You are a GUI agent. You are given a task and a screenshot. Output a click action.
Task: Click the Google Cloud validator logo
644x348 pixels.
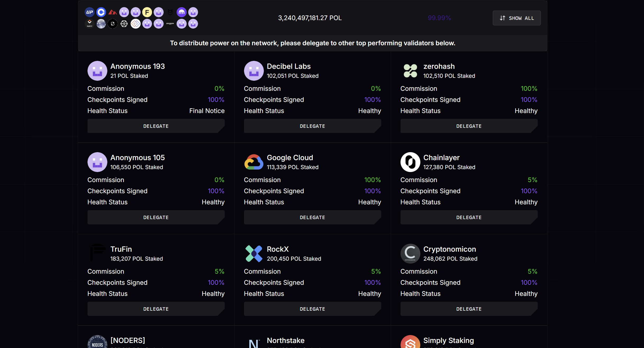click(x=254, y=162)
